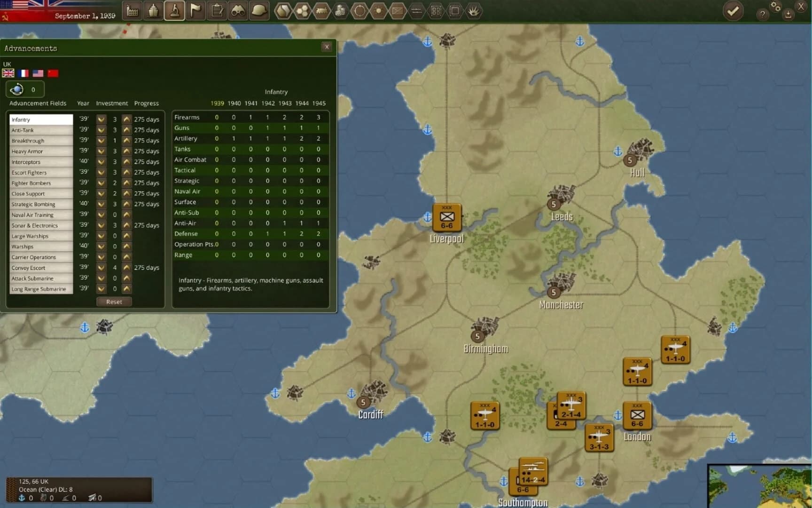Click the green checkmark end-turn button
812x508 pixels.
pyautogui.click(x=733, y=10)
